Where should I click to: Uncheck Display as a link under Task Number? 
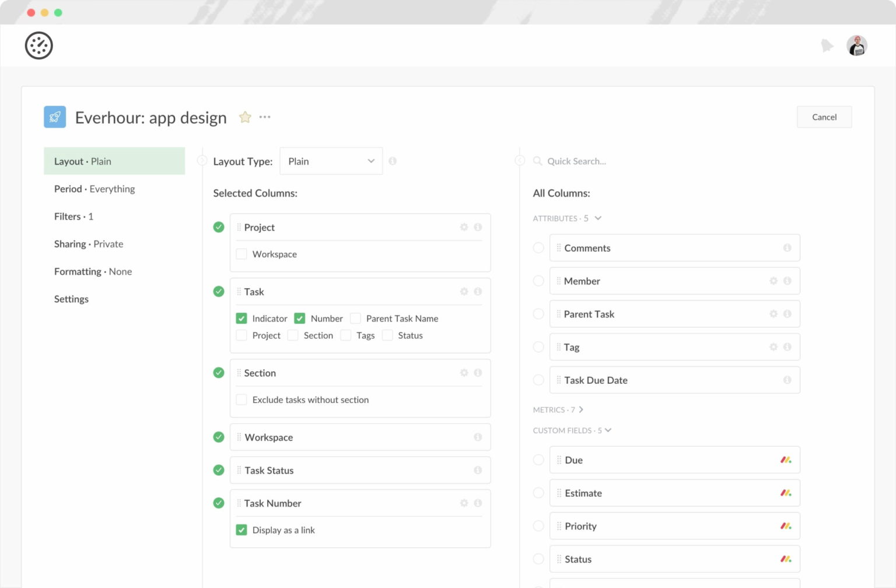[242, 530]
